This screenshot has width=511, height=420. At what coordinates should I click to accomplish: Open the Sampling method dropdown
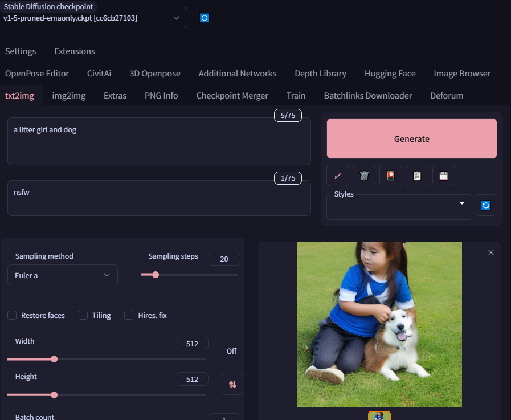tap(63, 275)
